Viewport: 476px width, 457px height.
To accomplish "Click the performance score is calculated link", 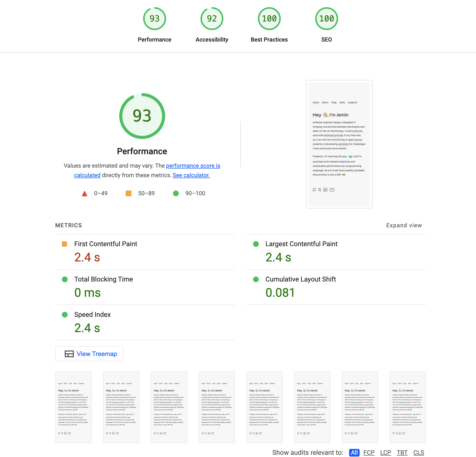I will click(x=193, y=165).
